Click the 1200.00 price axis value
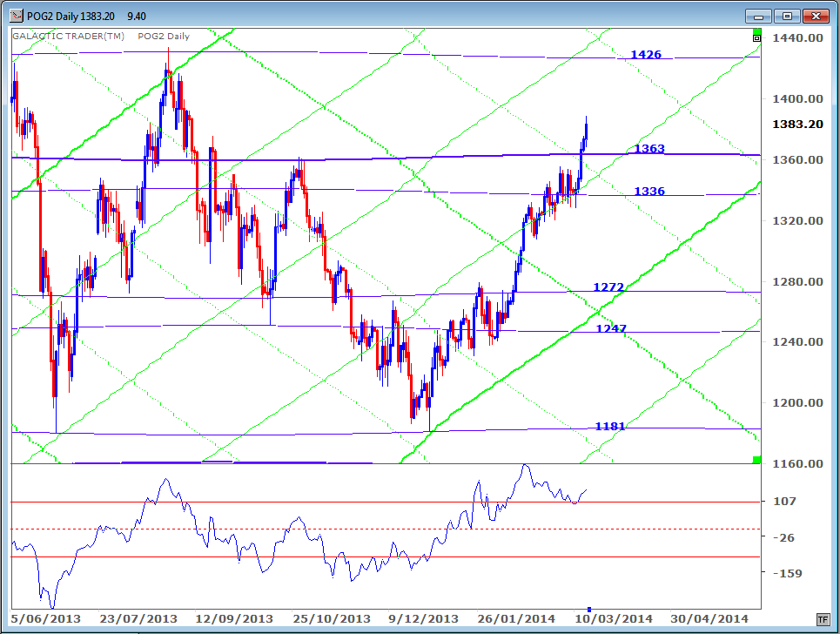Viewport: 840px width, 634px height. [797, 402]
